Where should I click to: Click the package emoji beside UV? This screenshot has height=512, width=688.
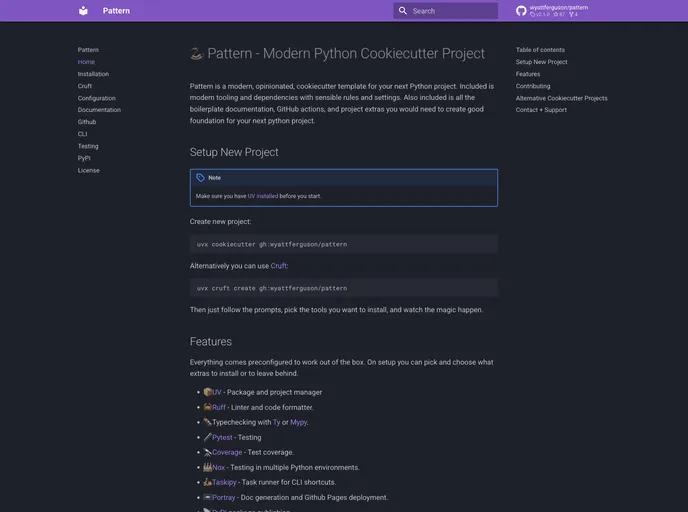click(x=208, y=392)
